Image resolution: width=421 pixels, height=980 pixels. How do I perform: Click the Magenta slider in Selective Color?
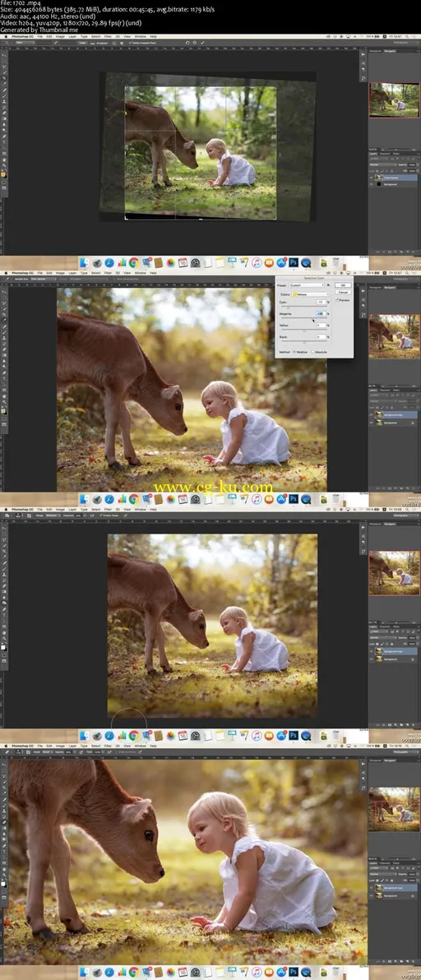(304, 319)
